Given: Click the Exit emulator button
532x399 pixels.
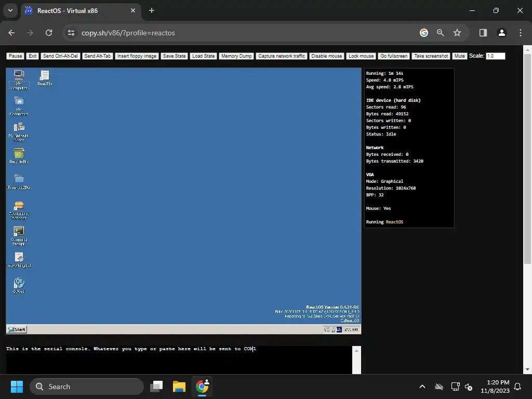Looking at the screenshot, I should coord(33,56).
